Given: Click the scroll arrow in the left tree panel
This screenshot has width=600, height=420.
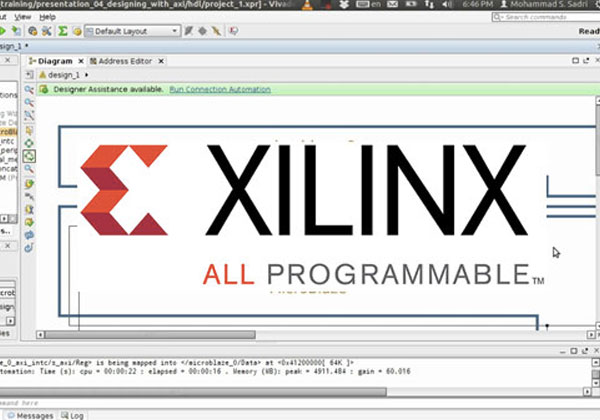Looking at the screenshot, I should [4, 218].
